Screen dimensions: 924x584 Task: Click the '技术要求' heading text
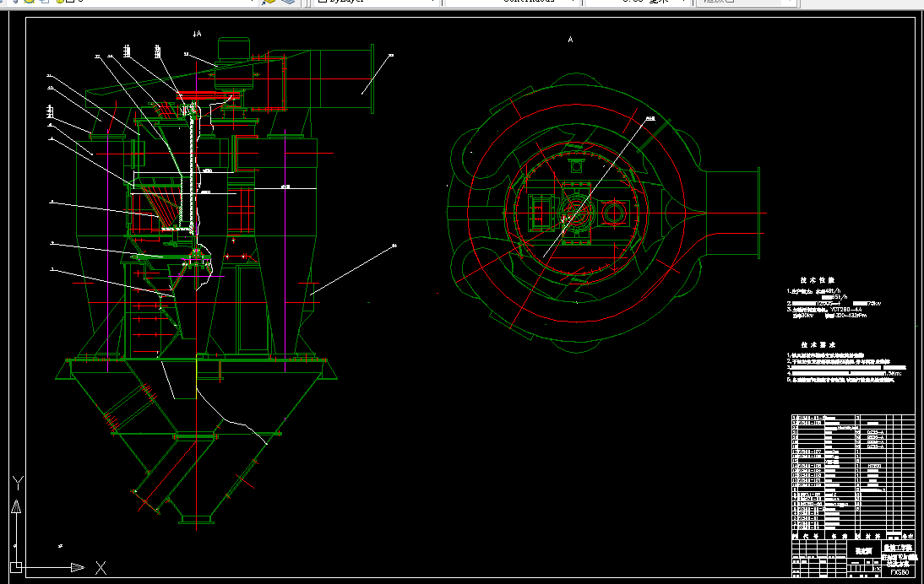click(x=818, y=345)
